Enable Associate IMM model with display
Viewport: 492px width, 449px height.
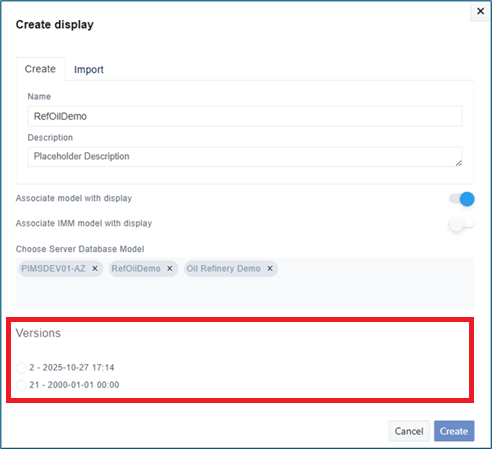coord(462,224)
